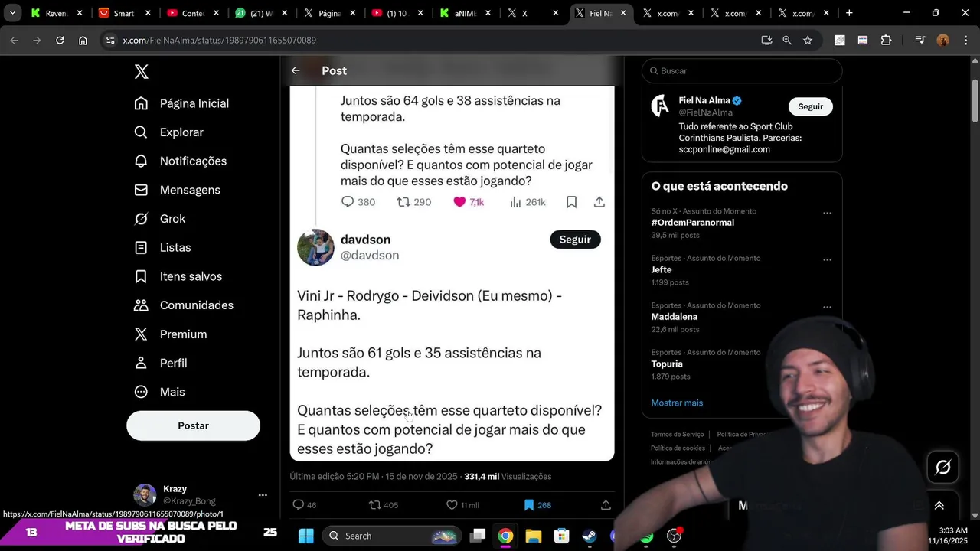Open Grok in the sidebar

[x=159, y=219]
